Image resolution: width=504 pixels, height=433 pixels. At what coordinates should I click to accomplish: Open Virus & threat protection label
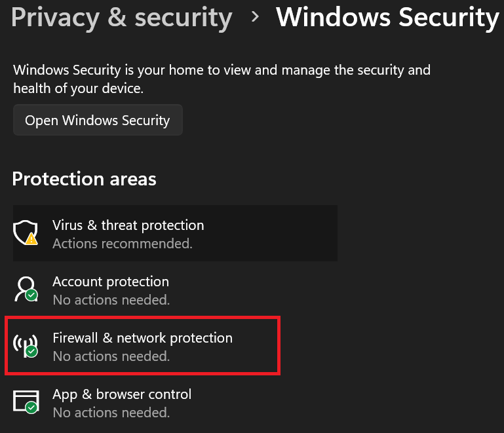[x=128, y=225]
